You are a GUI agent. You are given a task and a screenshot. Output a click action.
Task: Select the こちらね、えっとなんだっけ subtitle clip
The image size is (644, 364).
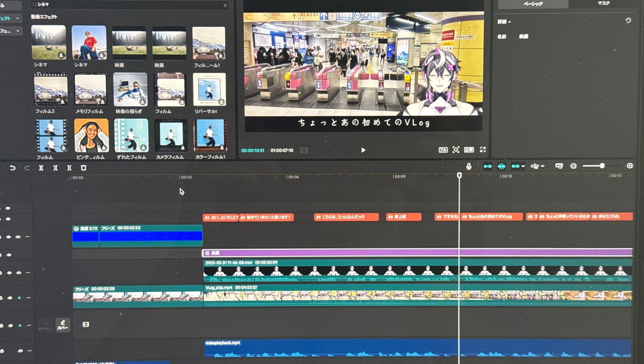click(346, 217)
